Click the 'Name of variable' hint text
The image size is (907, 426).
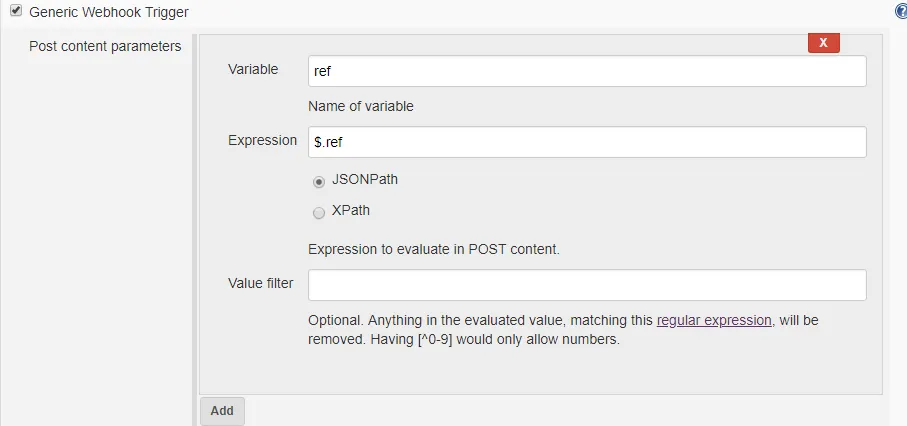coord(361,106)
